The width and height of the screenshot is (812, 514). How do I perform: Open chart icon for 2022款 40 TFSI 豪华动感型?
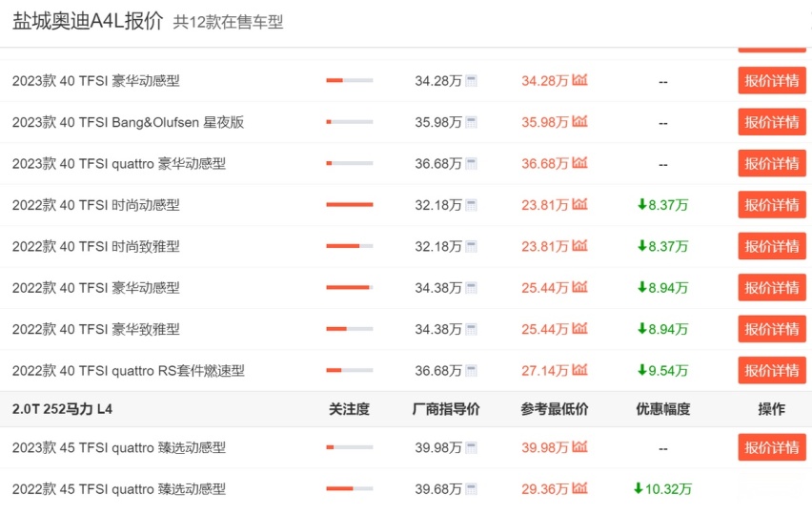click(x=580, y=286)
